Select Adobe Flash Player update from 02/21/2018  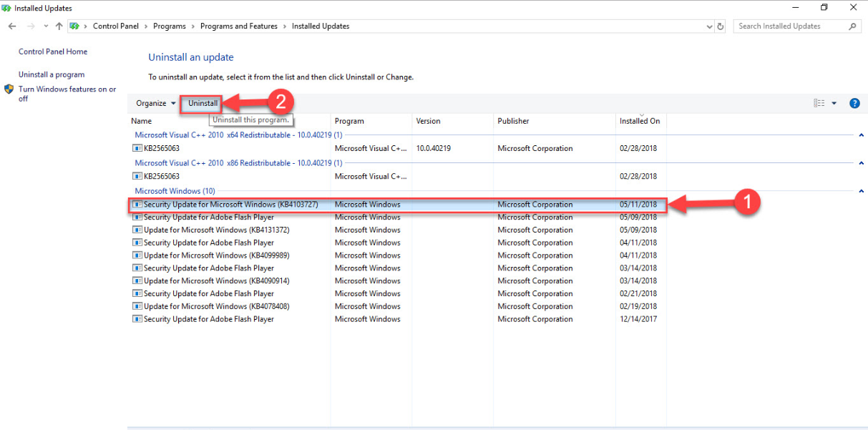(398, 293)
